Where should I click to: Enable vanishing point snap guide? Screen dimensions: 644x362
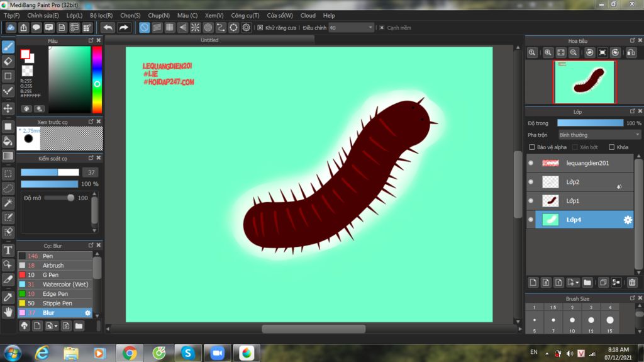[182, 28]
